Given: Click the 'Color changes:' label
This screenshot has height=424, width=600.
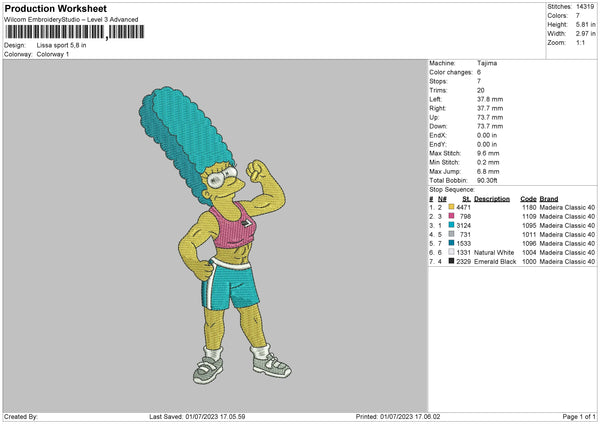Looking at the screenshot, I should point(451,72).
